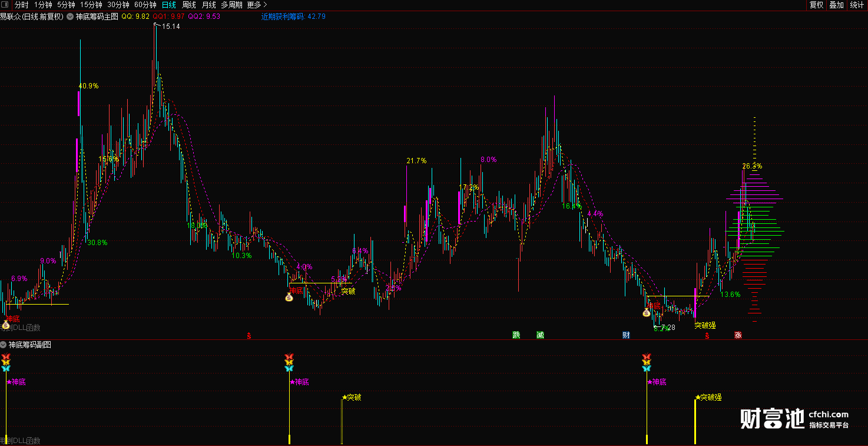Click the green 跌 event icon
868x446 pixels.
pyautogui.click(x=516, y=335)
